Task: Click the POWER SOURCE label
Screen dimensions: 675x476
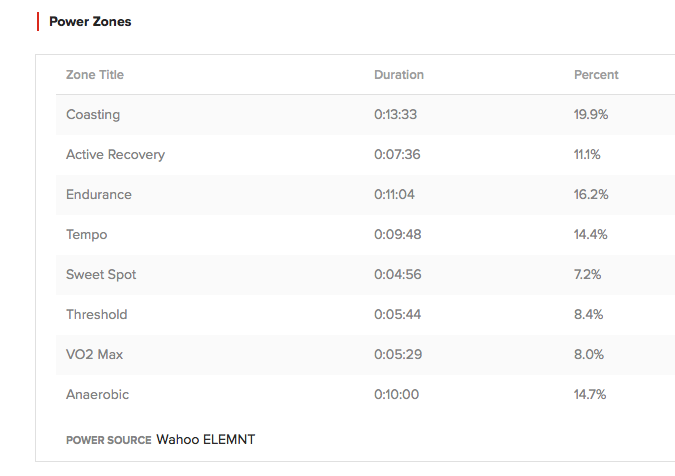Action: (108, 440)
